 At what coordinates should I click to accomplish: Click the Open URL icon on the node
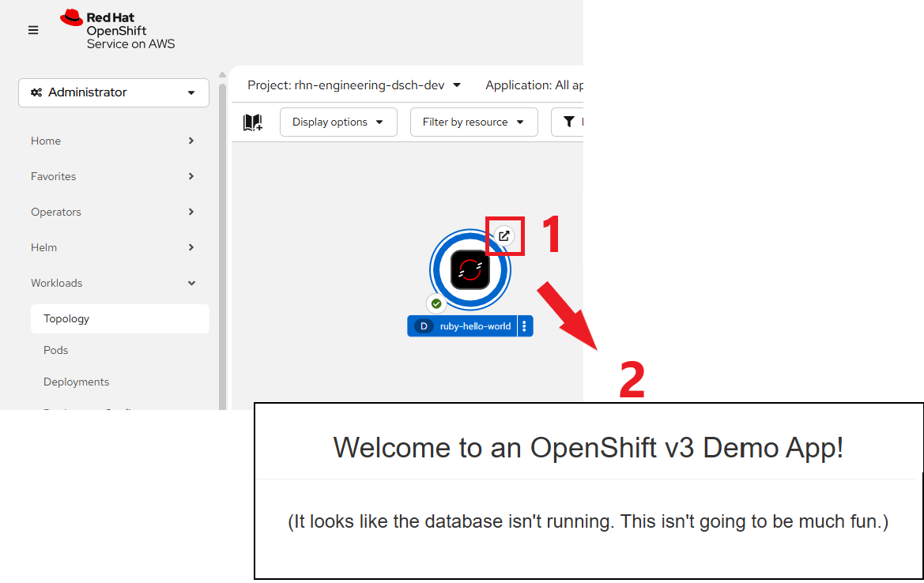click(504, 235)
